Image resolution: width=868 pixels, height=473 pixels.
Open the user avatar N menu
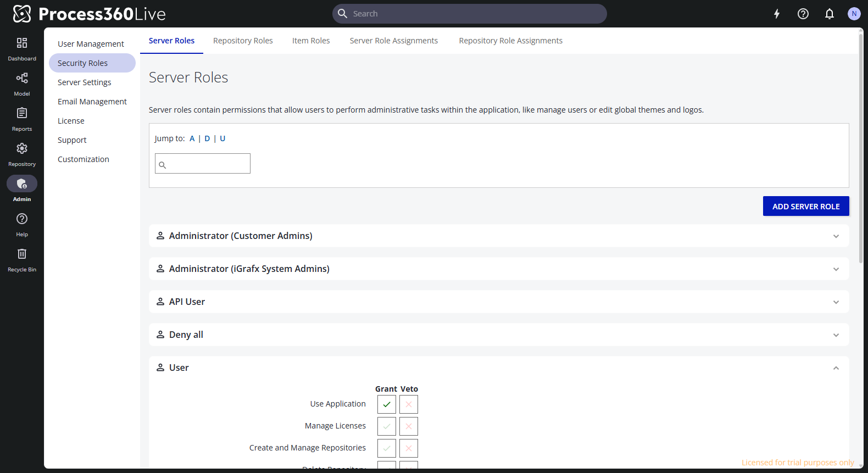[854, 14]
